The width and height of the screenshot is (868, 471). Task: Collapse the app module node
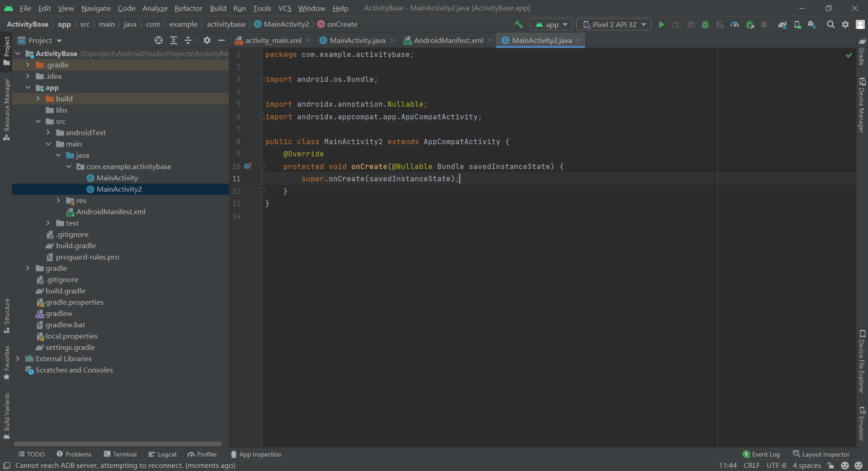point(28,87)
